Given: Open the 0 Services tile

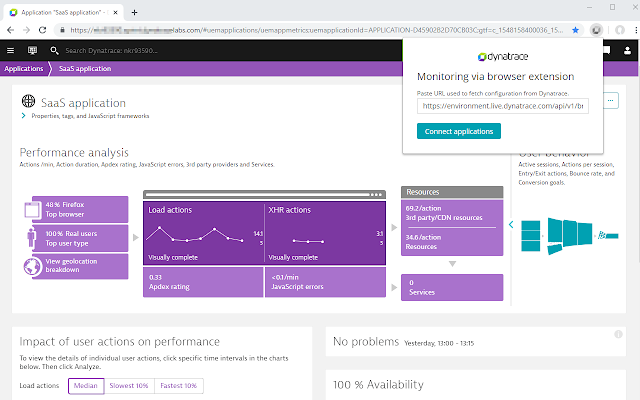Looking at the screenshot, I should pos(452,287).
